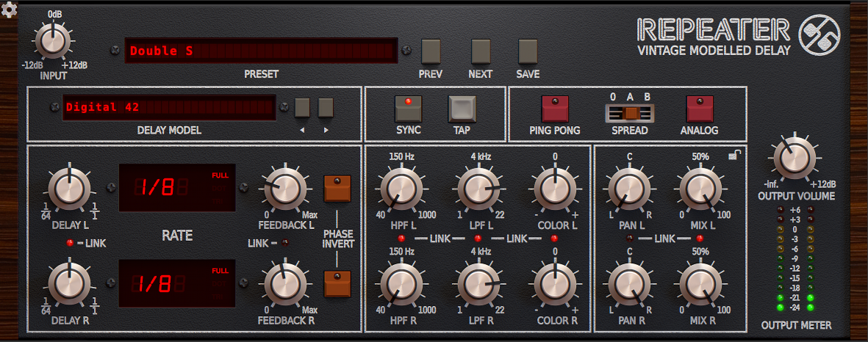Image resolution: width=868 pixels, height=342 pixels.
Task: Switch the SPREAD selector switch
Action: 629,113
